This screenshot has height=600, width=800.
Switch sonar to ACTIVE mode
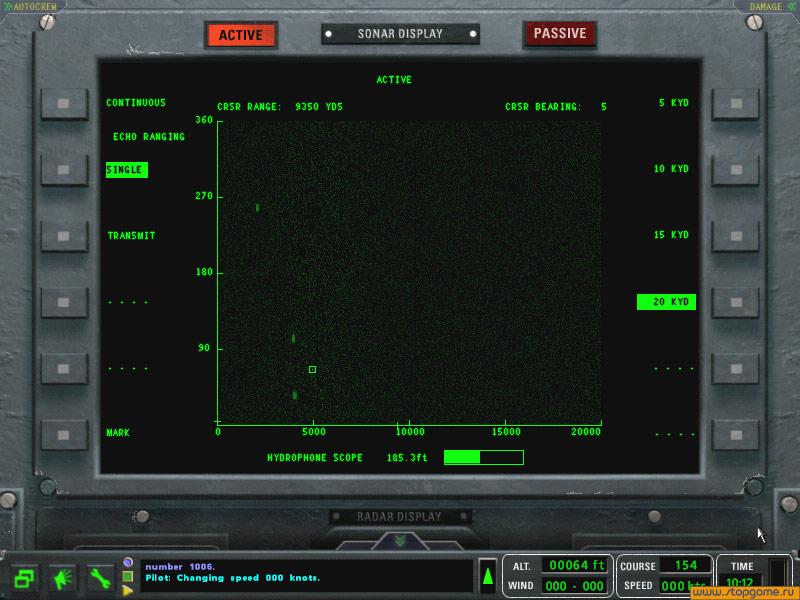[240, 35]
